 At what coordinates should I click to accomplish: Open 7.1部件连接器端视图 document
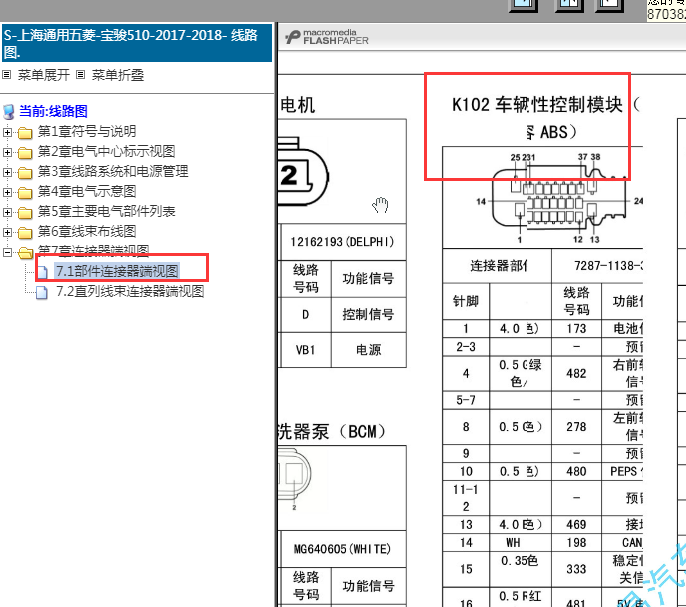(x=117, y=271)
